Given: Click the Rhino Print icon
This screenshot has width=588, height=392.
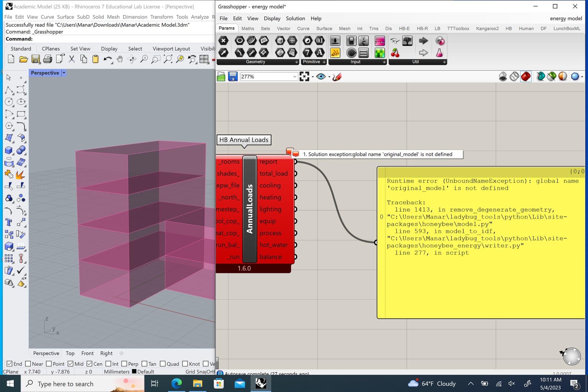Looking at the screenshot, I should (x=47, y=59).
